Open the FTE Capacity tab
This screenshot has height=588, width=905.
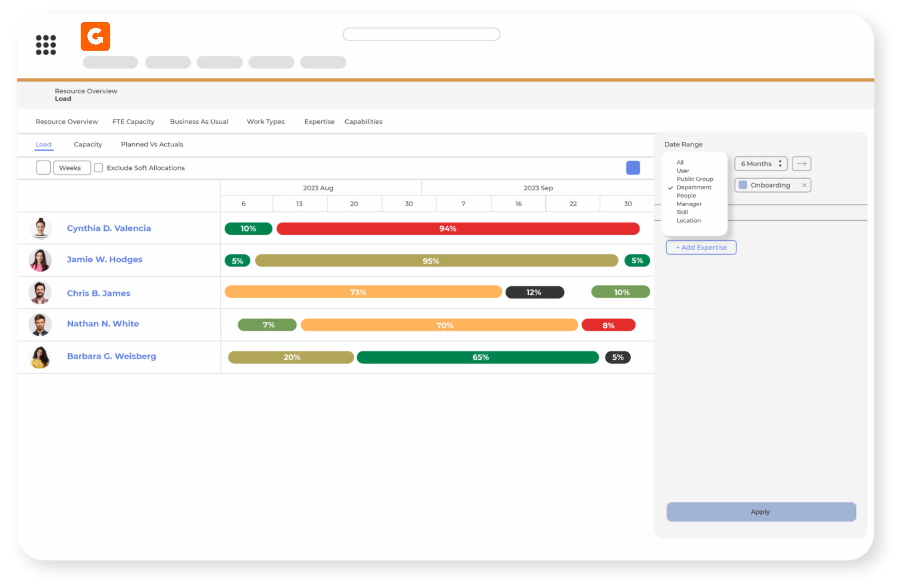tap(133, 122)
